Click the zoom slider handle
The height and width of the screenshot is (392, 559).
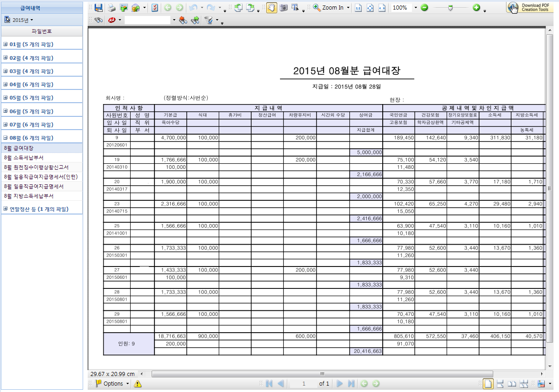point(450,8)
